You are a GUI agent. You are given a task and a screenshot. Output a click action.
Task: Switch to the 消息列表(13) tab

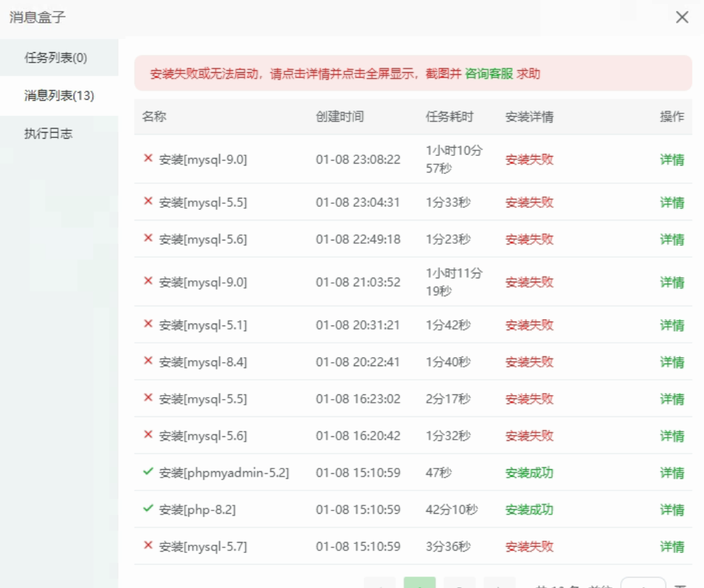[59, 95]
